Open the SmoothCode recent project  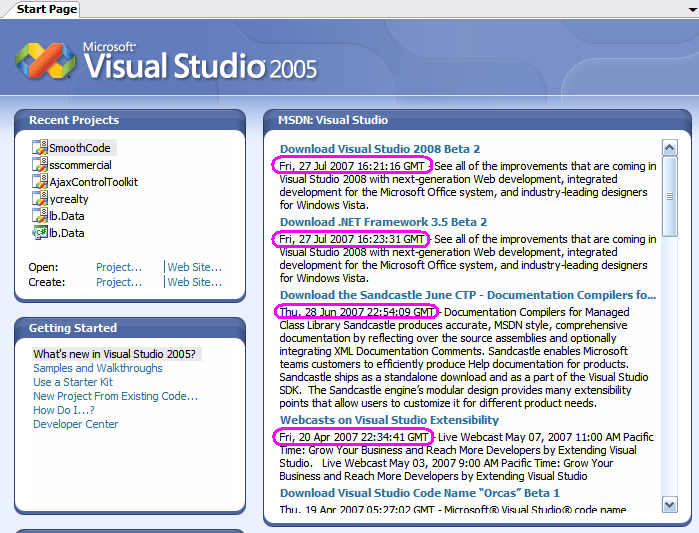tap(80, 148)
